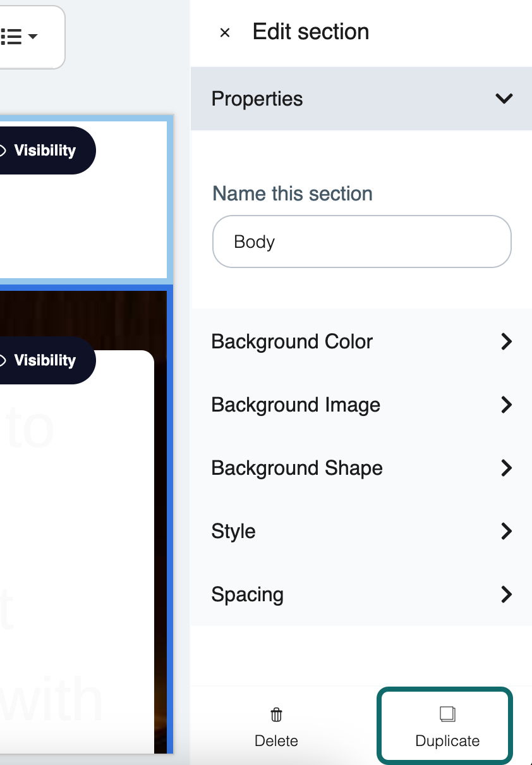This screenshot has width=532, height=765.
Task: Toggle Visibility on the top white section
Action: [x=44, y=150]
